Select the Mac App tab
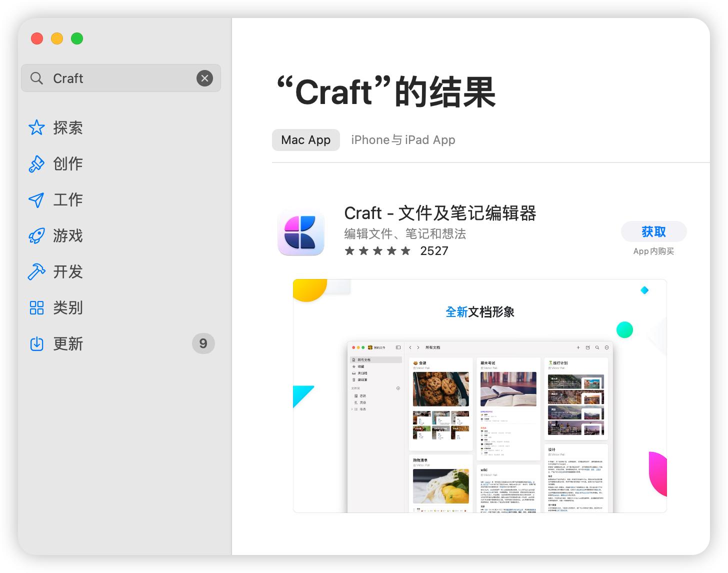 (305, 140)
